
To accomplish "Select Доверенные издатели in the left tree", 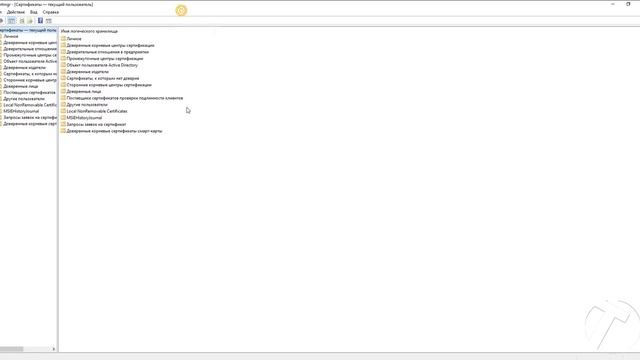I will click(x=24, y=67).
